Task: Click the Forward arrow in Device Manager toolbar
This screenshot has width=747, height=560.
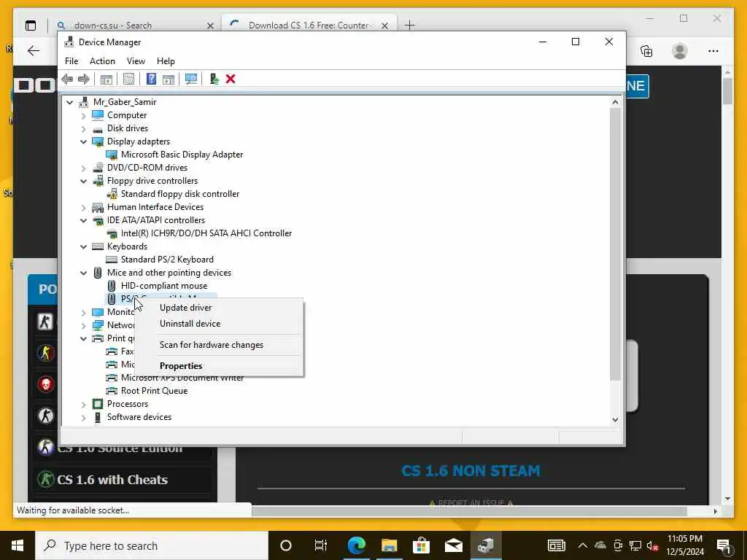Action: tap(84, 79)
